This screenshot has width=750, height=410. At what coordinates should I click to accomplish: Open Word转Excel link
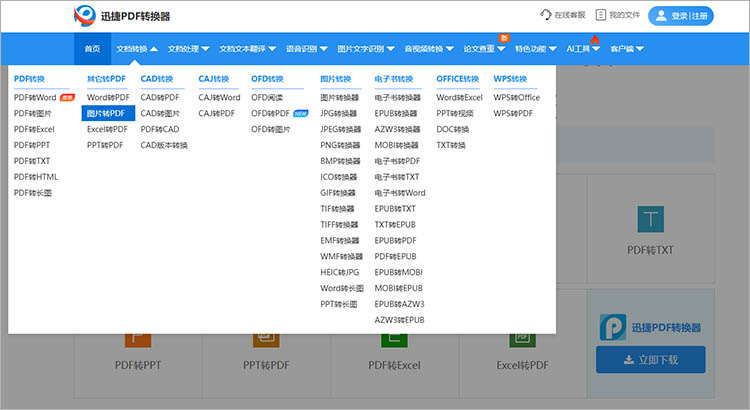459,98
